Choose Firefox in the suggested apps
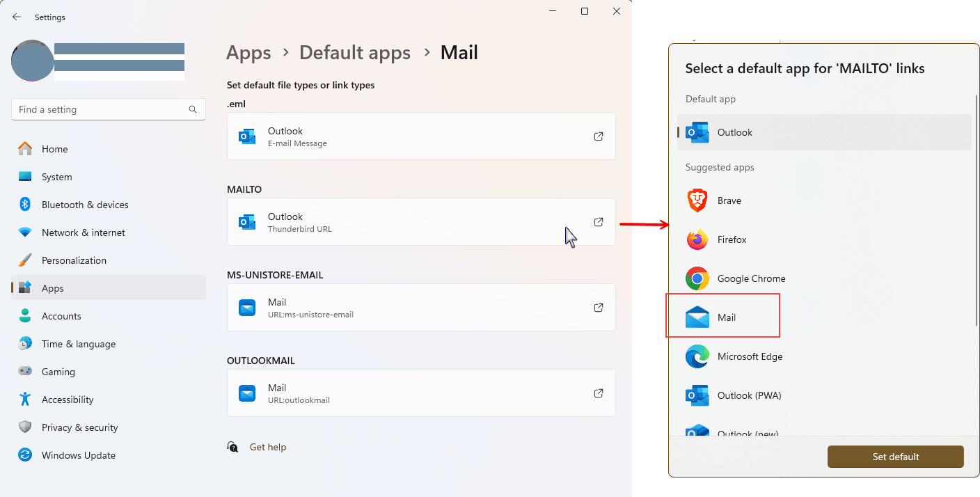This screenshot has height=497, width=980. [824, 239]
